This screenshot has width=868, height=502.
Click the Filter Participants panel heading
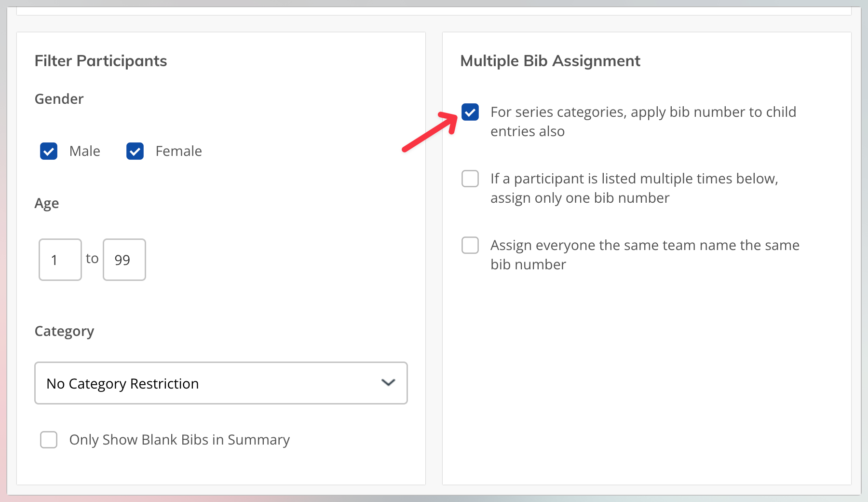tap(100, 61)
